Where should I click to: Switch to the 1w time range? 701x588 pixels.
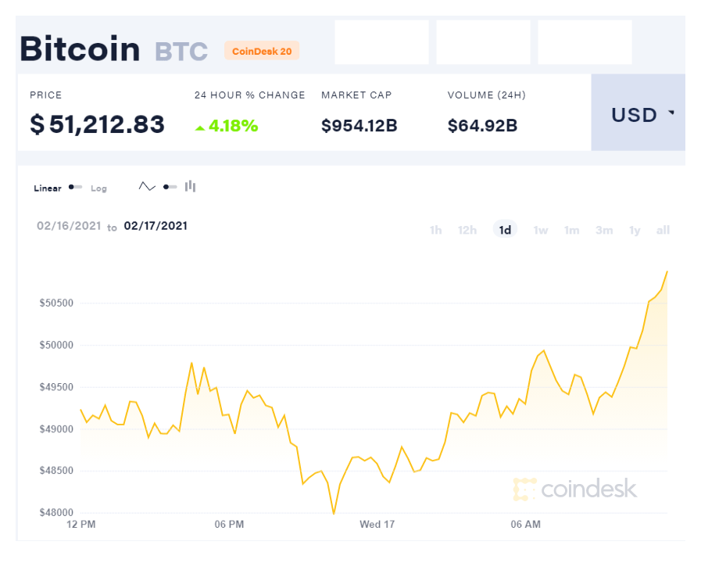click(x=541, y=230)
